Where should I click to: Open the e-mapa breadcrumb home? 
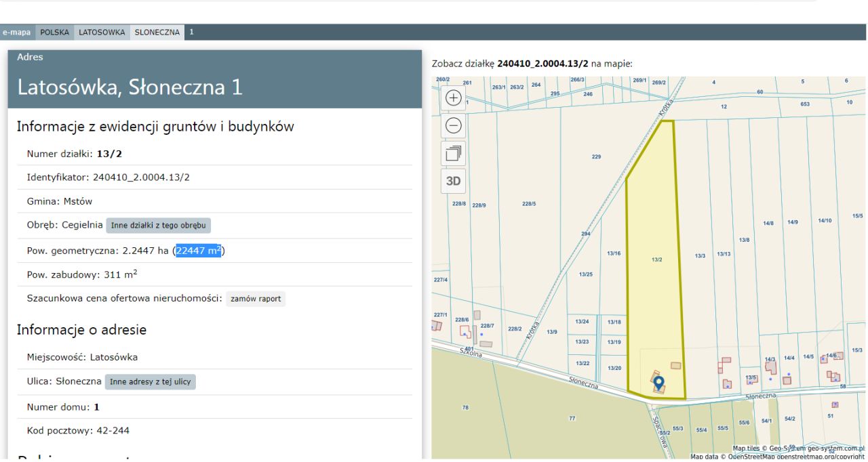(18, 33)
